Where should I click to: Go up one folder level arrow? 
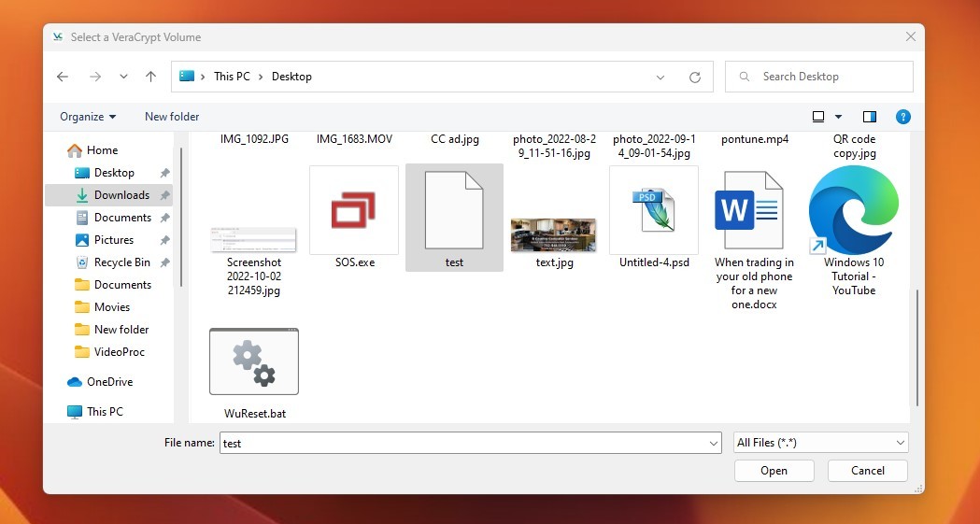pyautogui.click(x=150, y=77)
